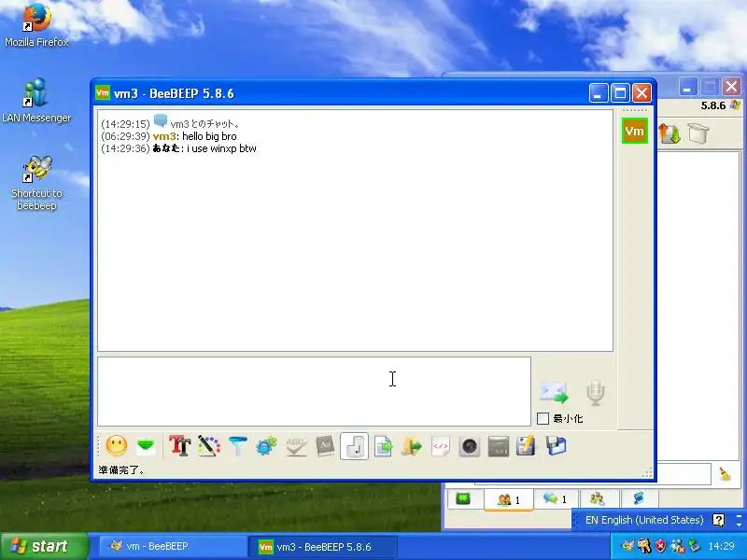Send message with envelope arrow button
Screen dimensions: 747x560
coord(554,393)
